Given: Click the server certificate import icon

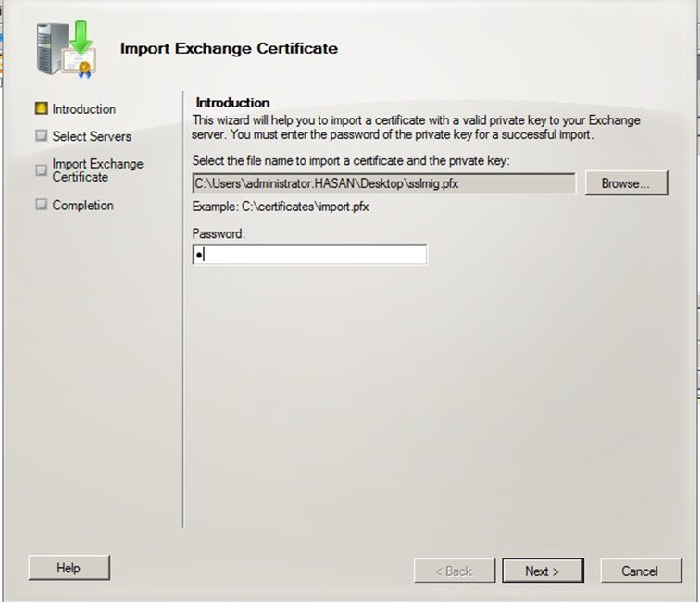Looking at the screenshot, I should click(x=66, y=49).
